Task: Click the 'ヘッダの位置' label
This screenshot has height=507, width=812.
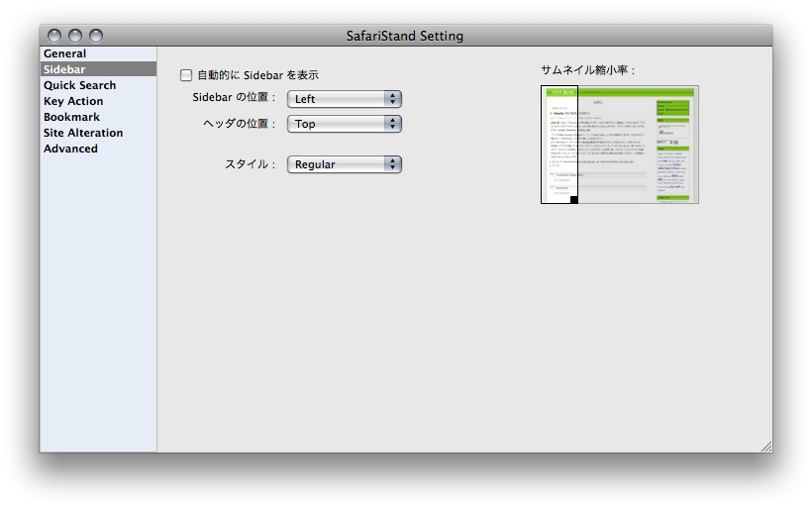Action: point(239,124)
